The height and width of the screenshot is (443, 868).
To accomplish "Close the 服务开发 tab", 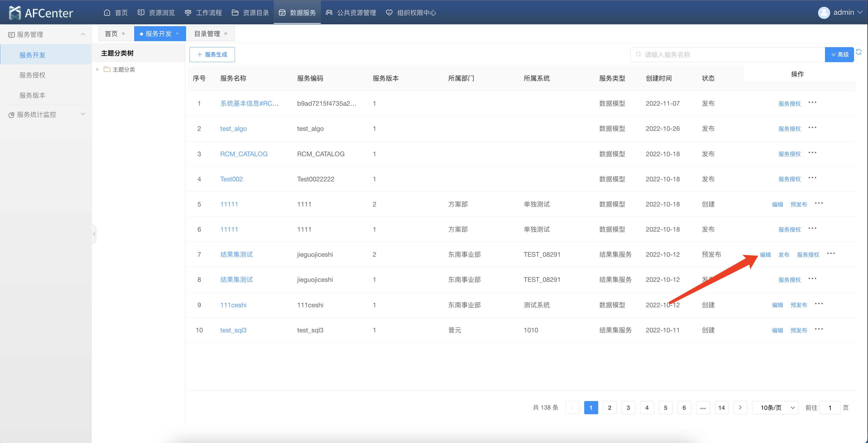I will click(177, 33).
